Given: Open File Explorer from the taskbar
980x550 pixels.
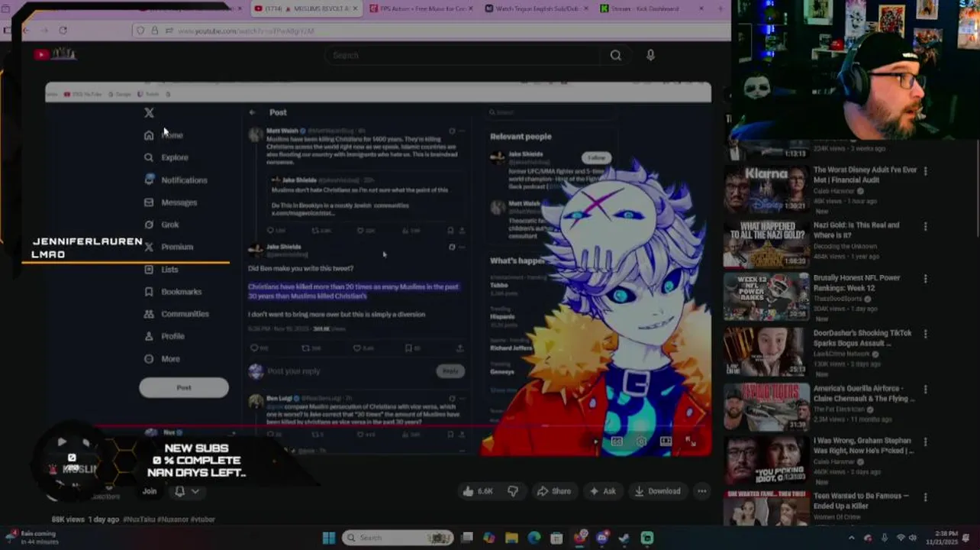Looking at the screenshot, I should click(511, 538).
